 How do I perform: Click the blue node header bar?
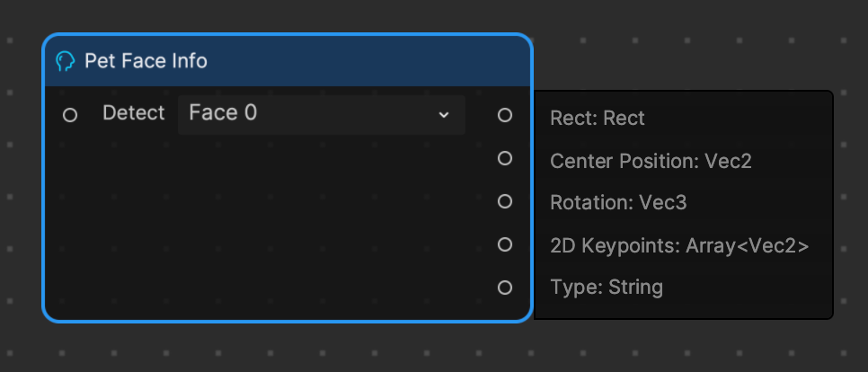click(x=288, y=61)
